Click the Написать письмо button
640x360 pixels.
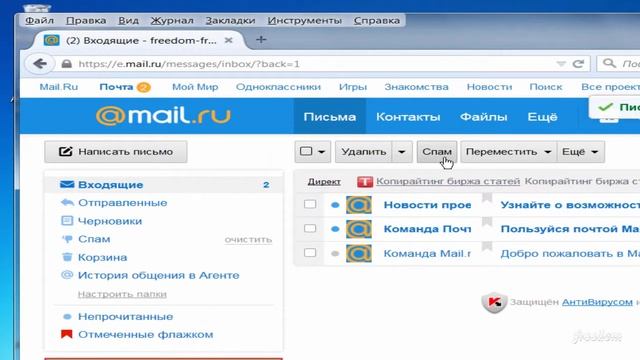tap(116, 152)
